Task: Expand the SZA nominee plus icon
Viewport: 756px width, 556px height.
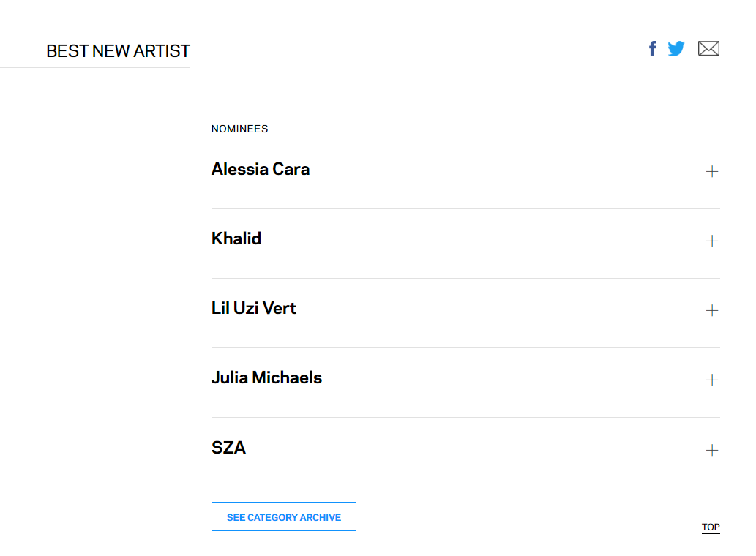Action: tap(712, 450)
